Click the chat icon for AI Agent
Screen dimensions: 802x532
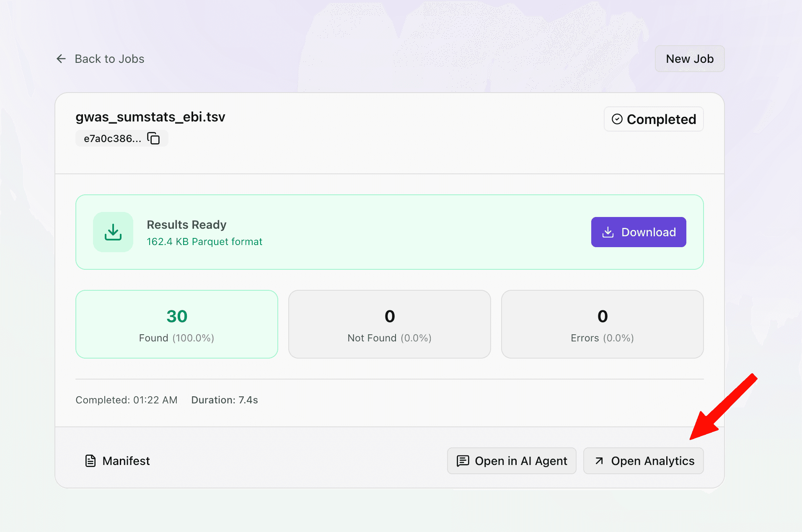(463, 461)
